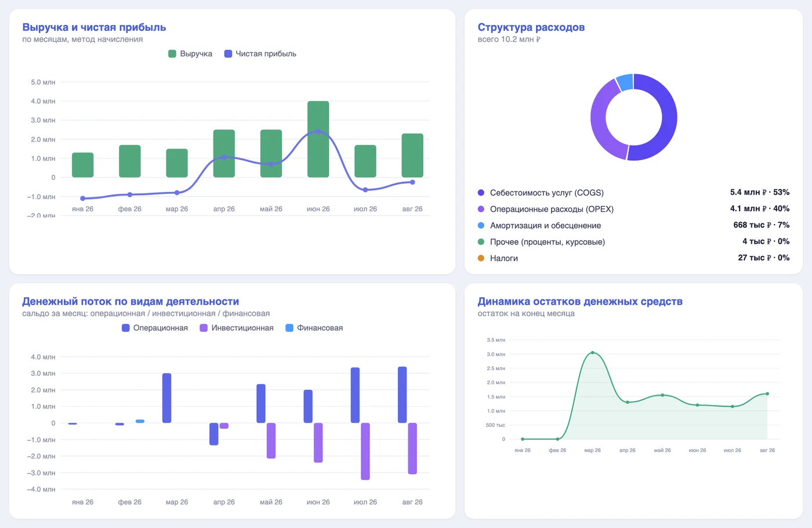Click the cash balance point for фев 26
Image resolution: width=812 pixels, height=528 pixels.
coord(557,439)
